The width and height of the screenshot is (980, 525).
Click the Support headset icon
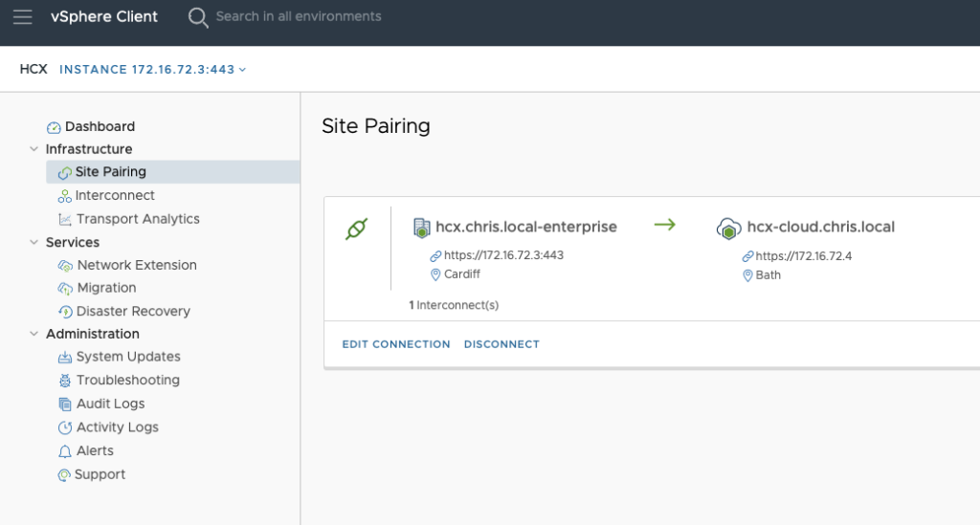pyautogui.click(x=64, y=475)
